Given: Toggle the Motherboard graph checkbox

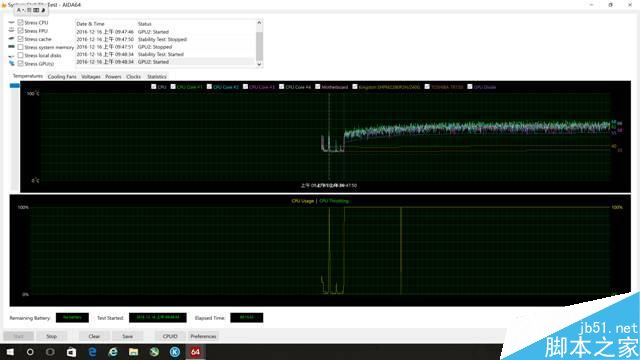Looking at the screenshot, I should tap(318, 87).
